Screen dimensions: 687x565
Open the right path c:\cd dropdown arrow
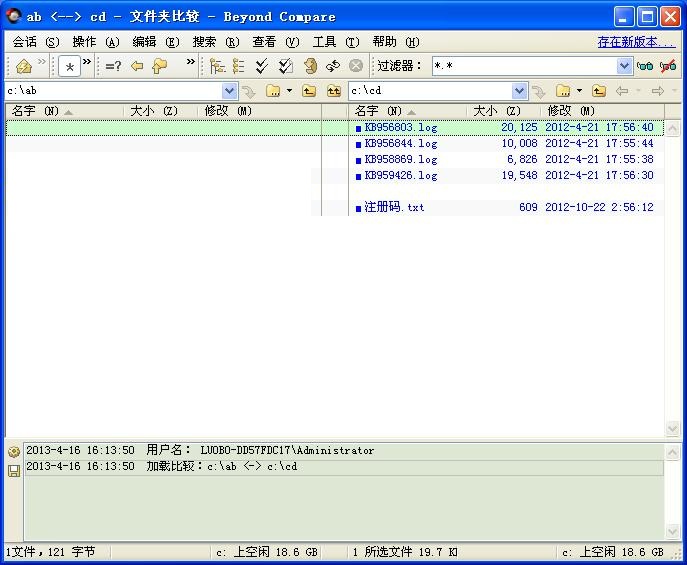[519, 91]
